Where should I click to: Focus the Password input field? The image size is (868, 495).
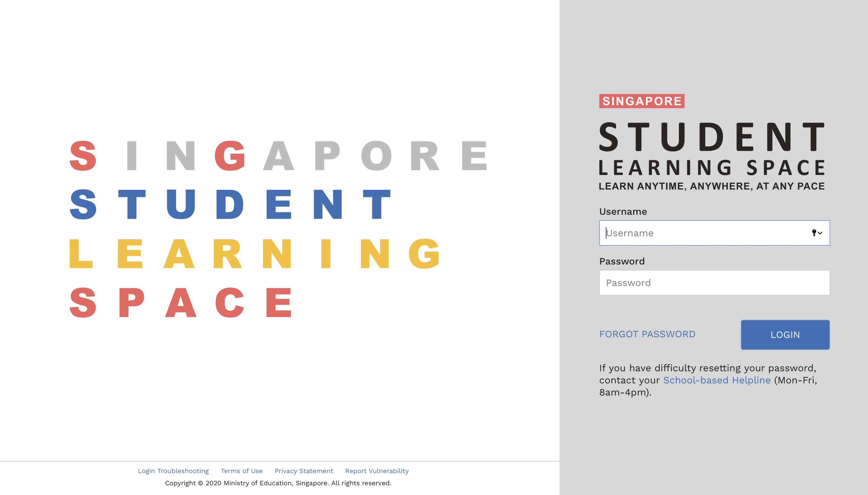pos(714,282)
